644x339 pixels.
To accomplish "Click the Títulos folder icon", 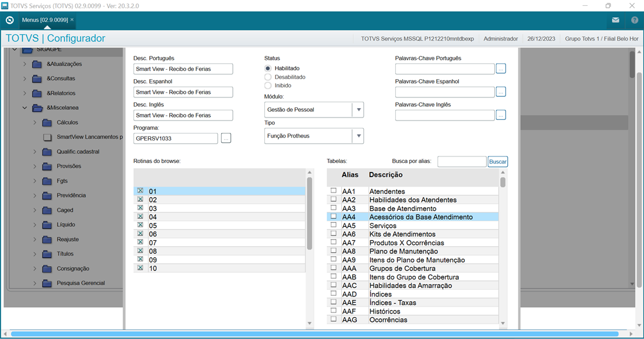I will click(x=47, y=254).
